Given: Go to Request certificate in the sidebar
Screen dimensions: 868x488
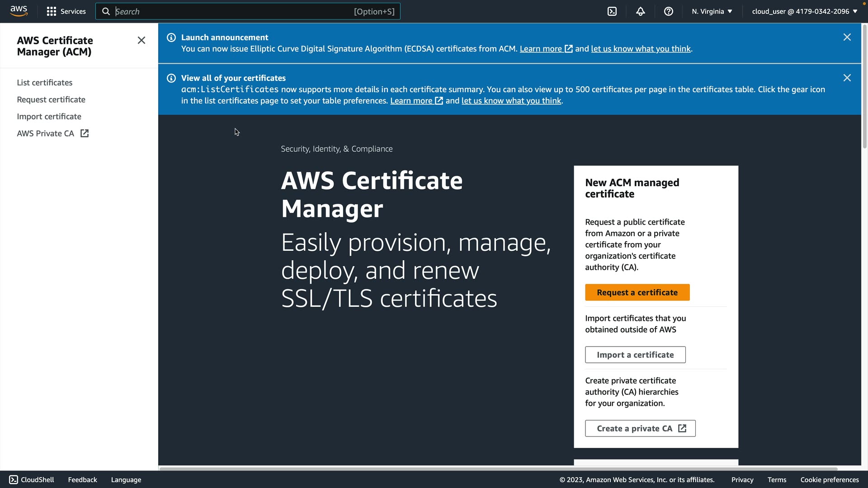Looking at the screenshot, I should pos(51,99).
